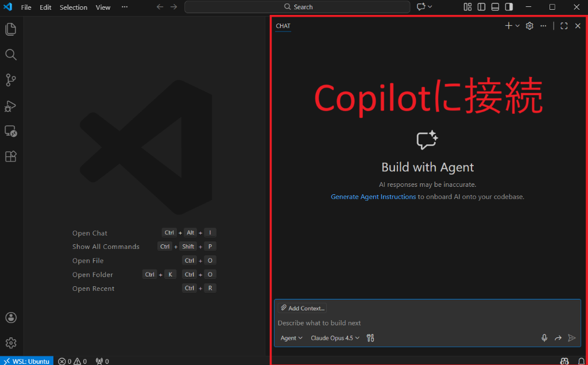Open the Remote Explorer view
The image size is (588, 365).
coord(10,131)
